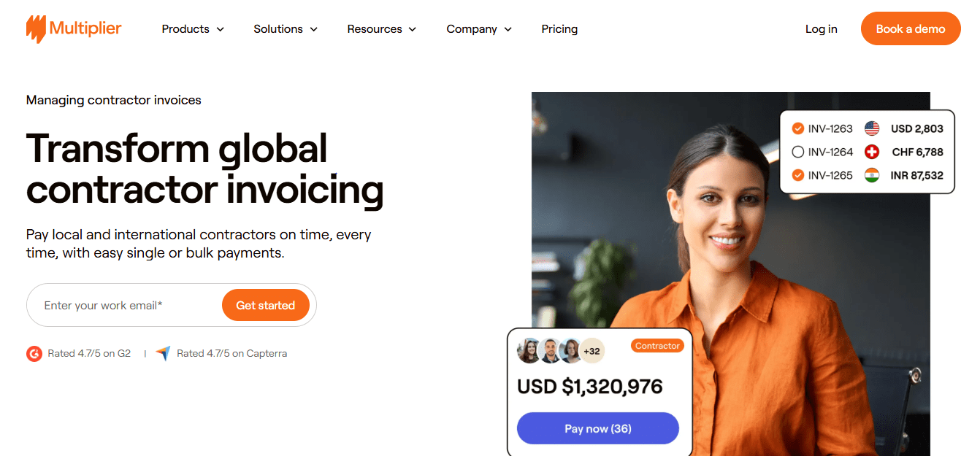Image resolution: width=980 pixels, height=456 pixels.
Task: Click the Get started button
Action: tap(266, 306)
